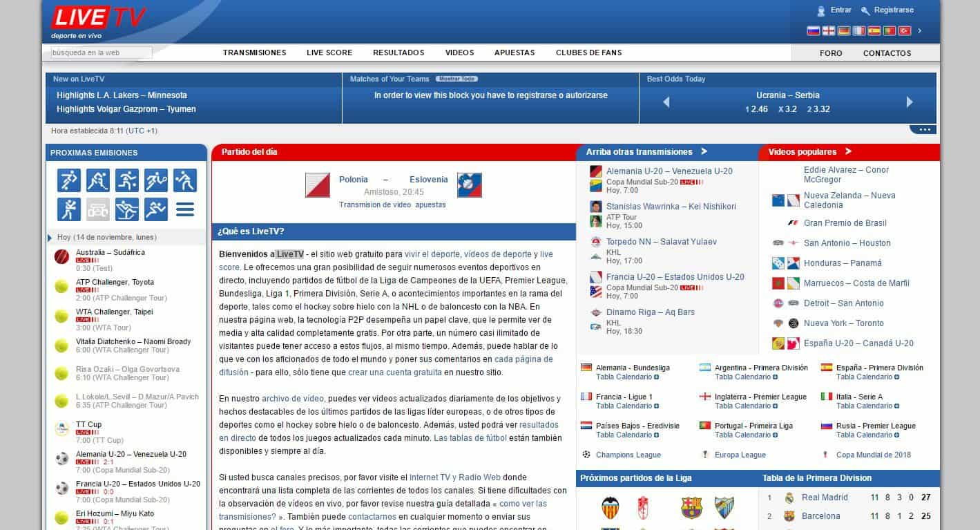Open the Europa League link

(740, 455)
